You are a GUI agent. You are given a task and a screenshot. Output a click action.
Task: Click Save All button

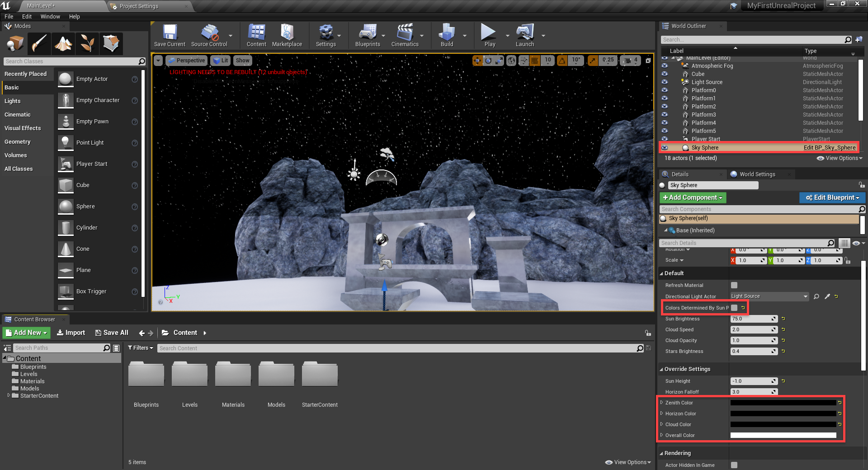point(112,333)
